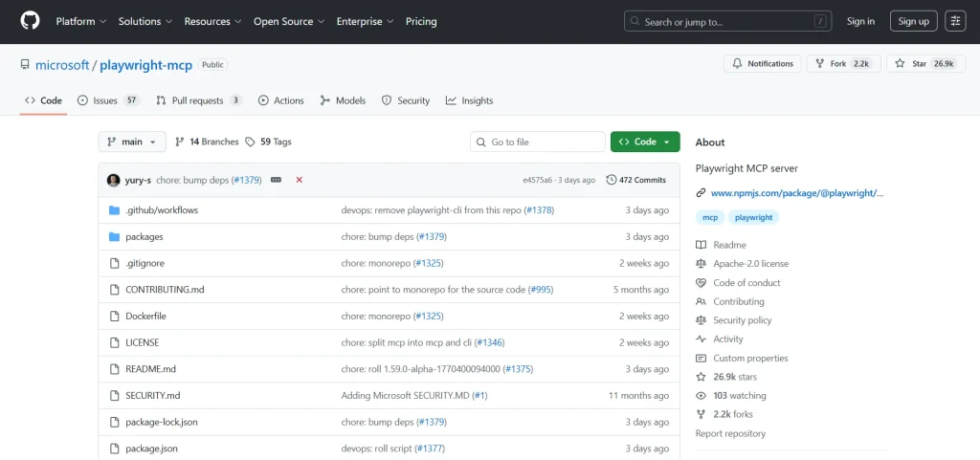Image resolution: width=980 pixels, height=460 pixels.
Task: Expand the main branch dropdown
Action: tap(132, 142)
